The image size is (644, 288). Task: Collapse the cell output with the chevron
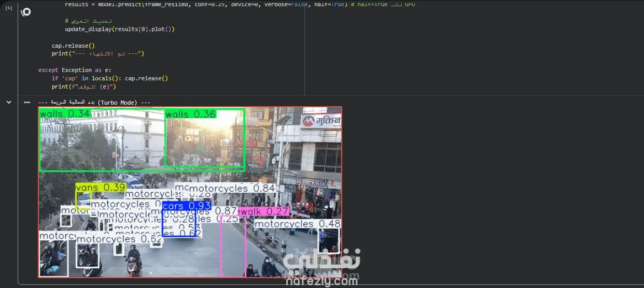(x=9, y=103)
